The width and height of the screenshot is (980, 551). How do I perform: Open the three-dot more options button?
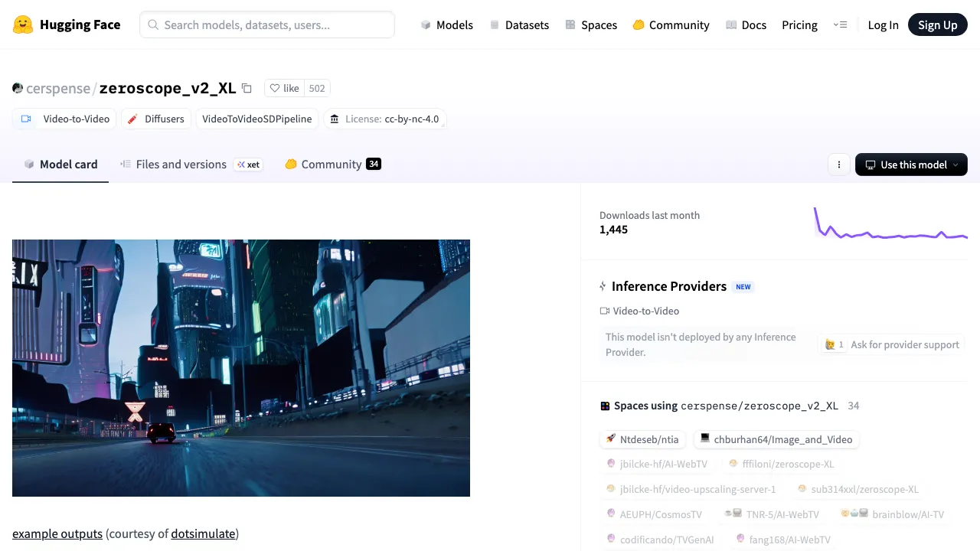pos(839,165)
